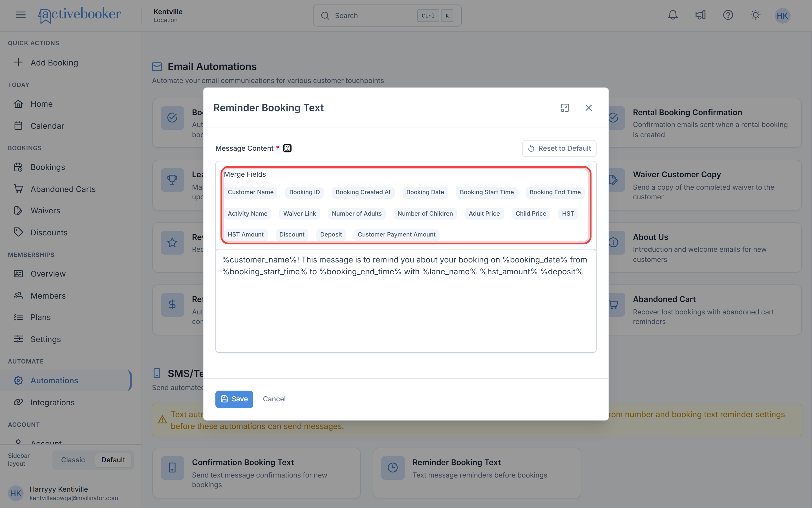Select Automations in the sidebar
Viewport: 812px width, 508px height.
66,381
